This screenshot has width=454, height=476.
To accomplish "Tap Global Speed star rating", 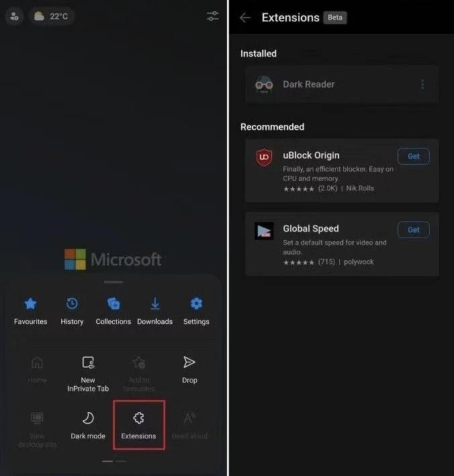I will [299, 262].
